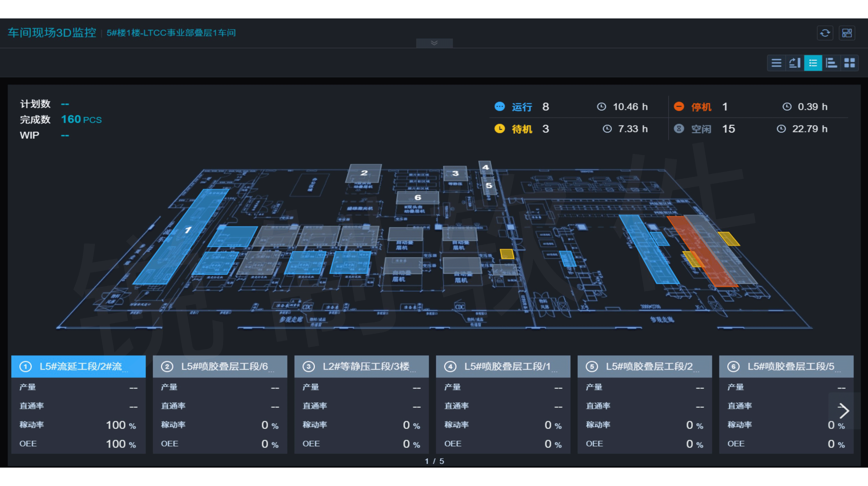Select card 1 L5#流延工段/2#流
Screen dimensions: 868x486
click(78, 366)
